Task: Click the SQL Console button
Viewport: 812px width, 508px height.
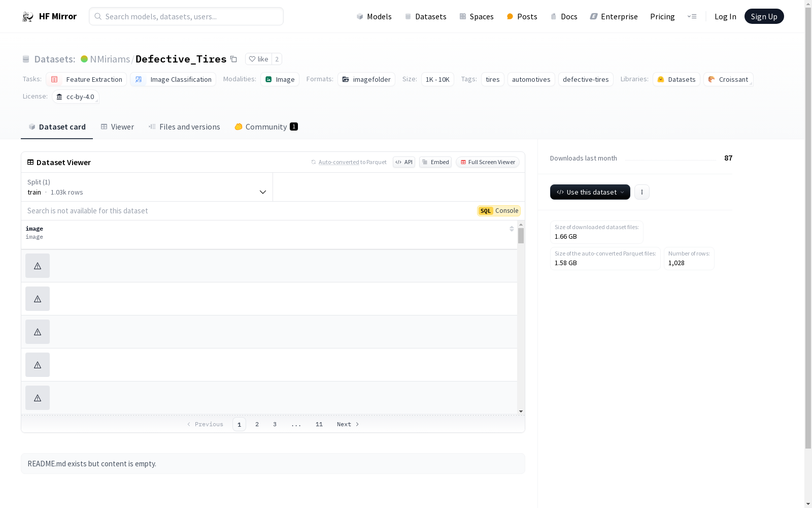Action: (499, 211)
